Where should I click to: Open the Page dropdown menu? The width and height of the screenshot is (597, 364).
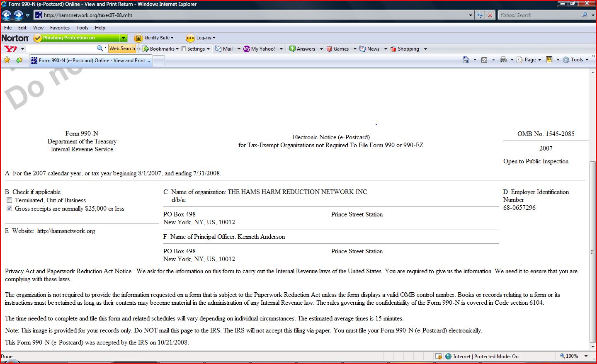tap(529, 60)
